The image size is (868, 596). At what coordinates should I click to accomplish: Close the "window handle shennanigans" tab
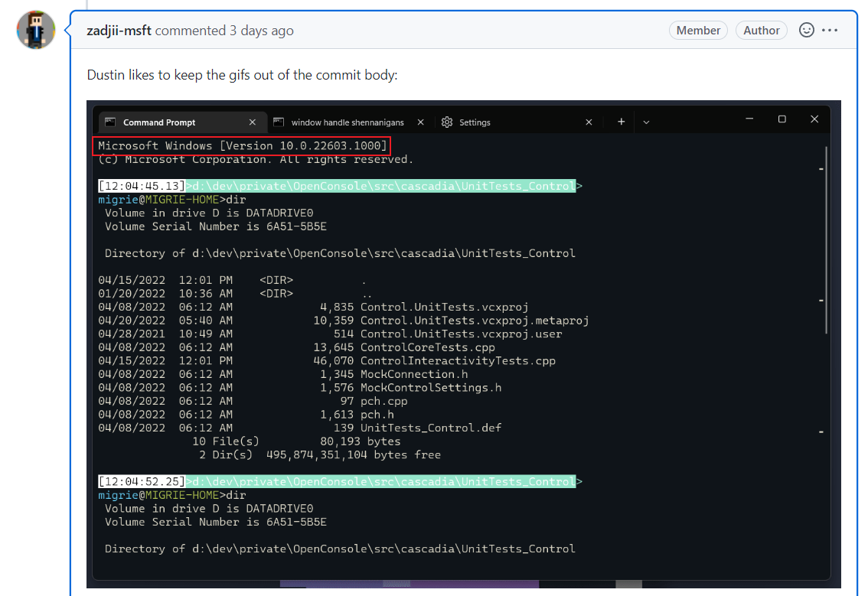point(419,122)
